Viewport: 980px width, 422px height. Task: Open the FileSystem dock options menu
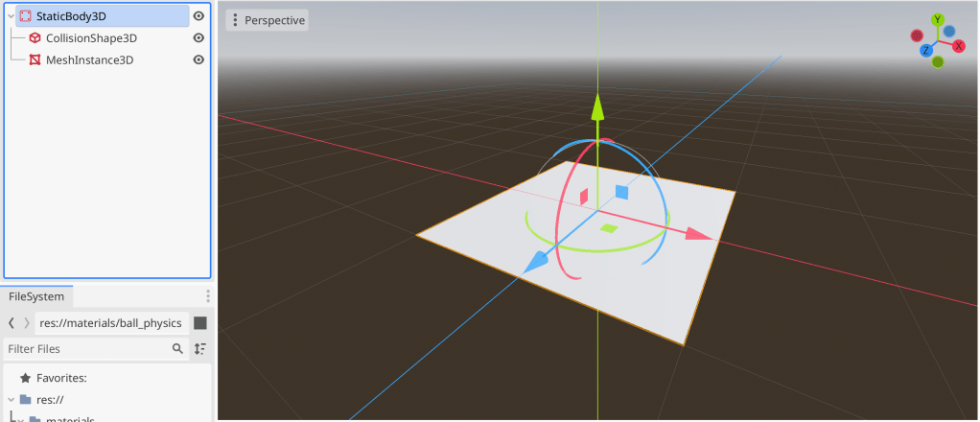click(x=207, y=297)
